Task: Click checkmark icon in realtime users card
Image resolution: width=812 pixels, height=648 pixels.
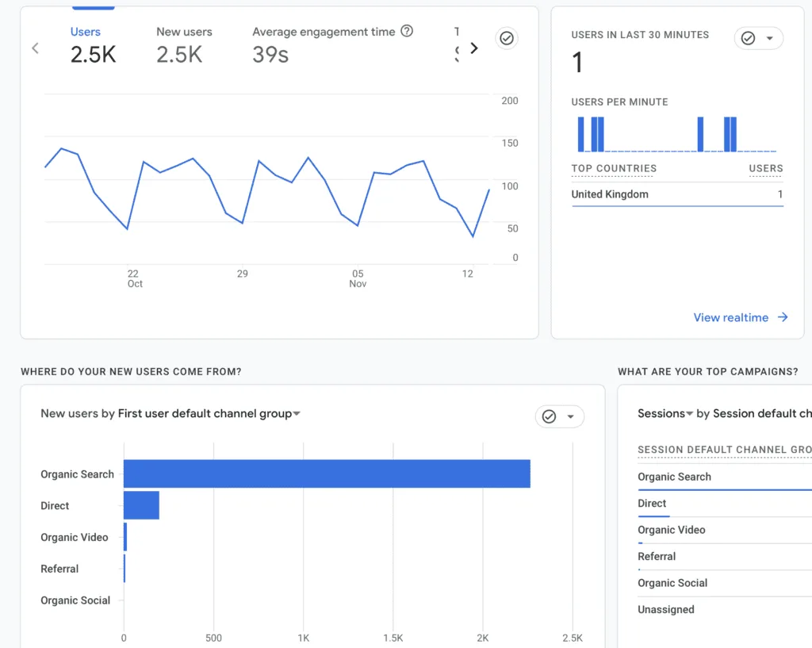Action: (x=748, y=38)
